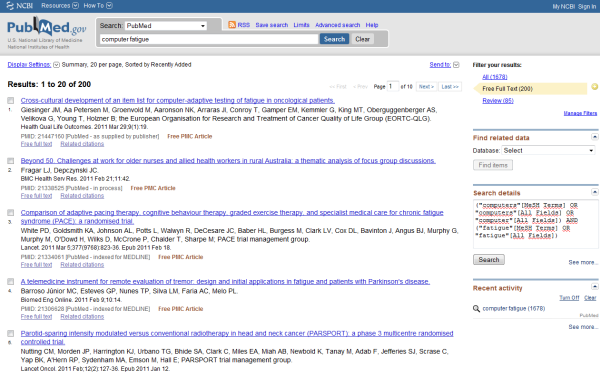Open the telemedicine instrument tremor article
Image resolution: width=600 pixels, height=375 pixels.
point(225,281)
